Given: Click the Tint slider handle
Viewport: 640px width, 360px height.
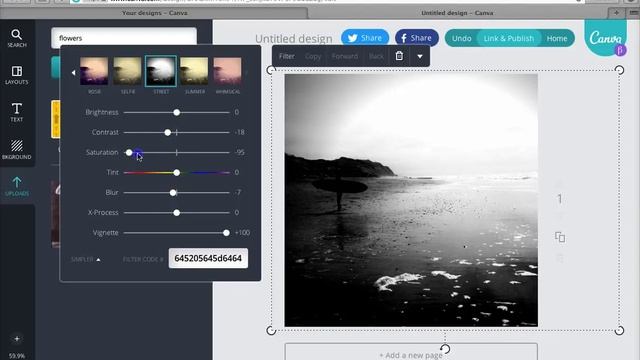Looking at the screenshot, I should point(176,172).
